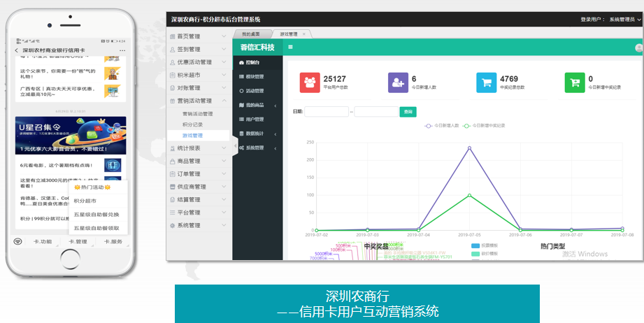
Task: Click the green 查询 button
Action: 408,112
